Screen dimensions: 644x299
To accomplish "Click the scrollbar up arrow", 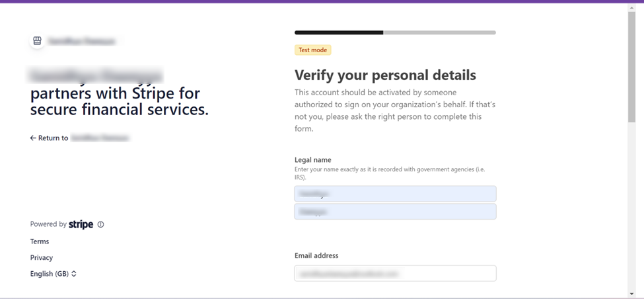I will (x=631, y=7).
